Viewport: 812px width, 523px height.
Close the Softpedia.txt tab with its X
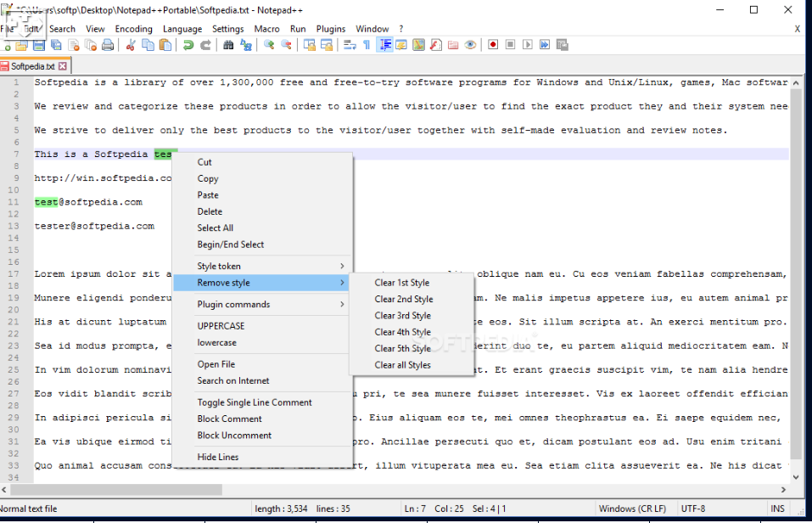tap(63, 66)
